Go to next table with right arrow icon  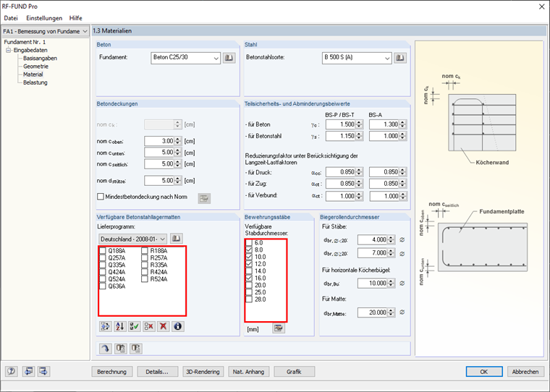pos(44,371)
